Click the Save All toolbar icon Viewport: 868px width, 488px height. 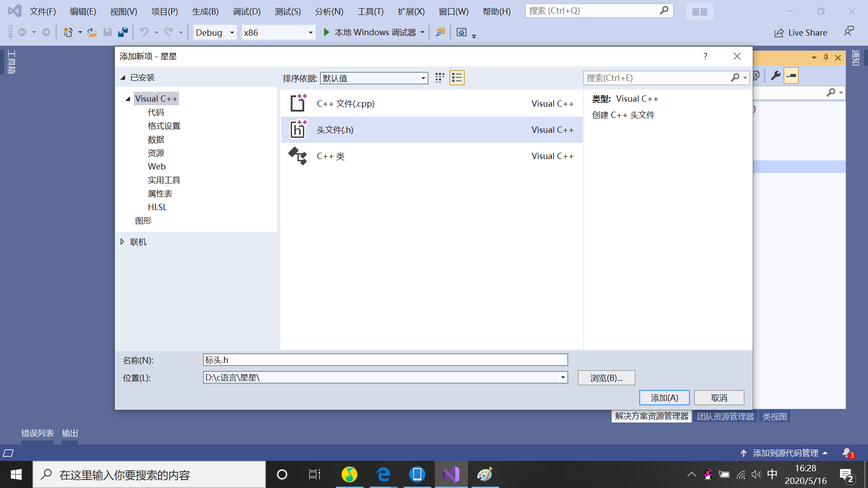click(x=123, y=32)
